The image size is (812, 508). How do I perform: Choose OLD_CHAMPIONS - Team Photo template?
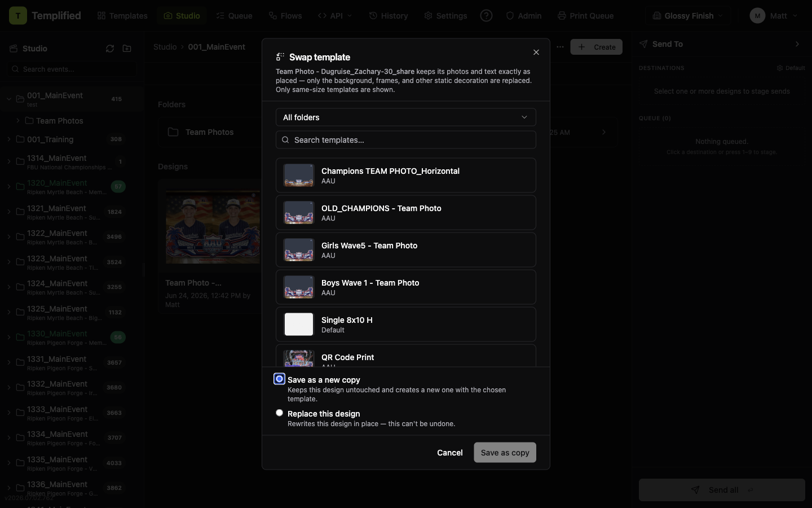[406, 213]
